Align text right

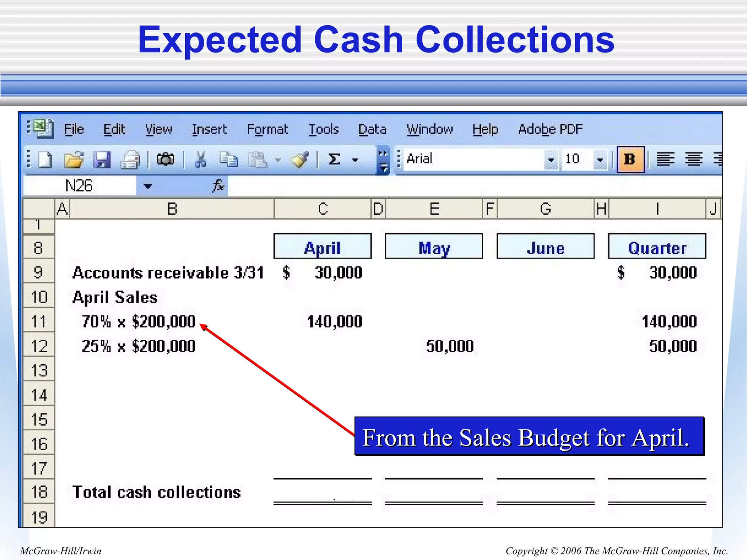pyautogui.click(x=717, y=159)
